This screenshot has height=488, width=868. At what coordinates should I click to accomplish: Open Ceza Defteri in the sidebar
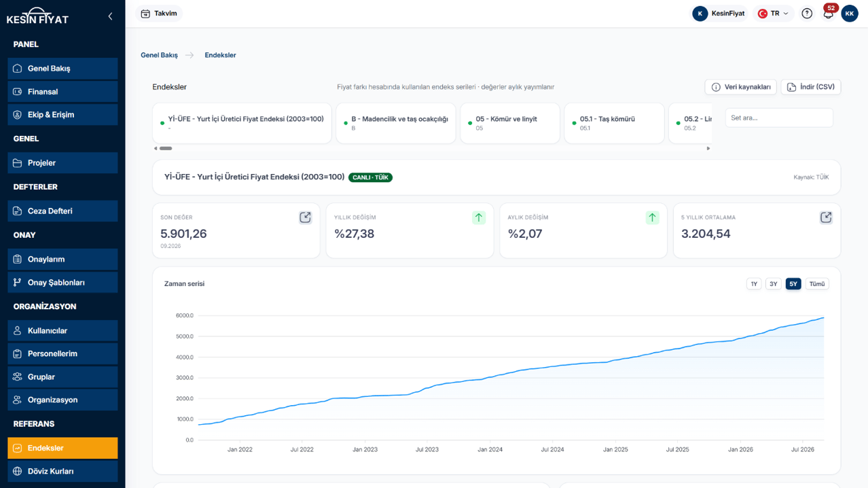pos(62,211)
